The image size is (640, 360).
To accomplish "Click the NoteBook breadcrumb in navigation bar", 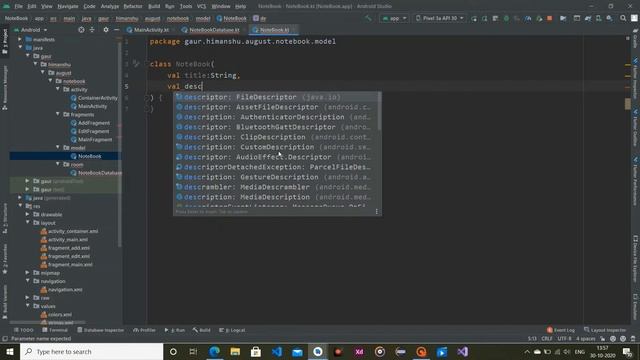I will point(232,18).
